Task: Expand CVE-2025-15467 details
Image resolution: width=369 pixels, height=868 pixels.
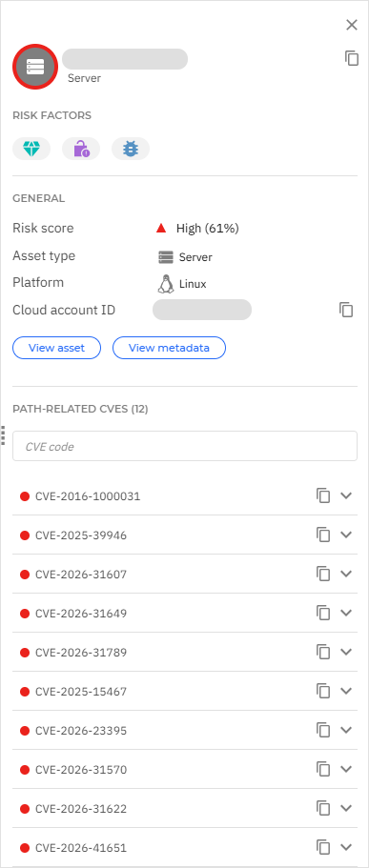Action: [x=346, y=691]
